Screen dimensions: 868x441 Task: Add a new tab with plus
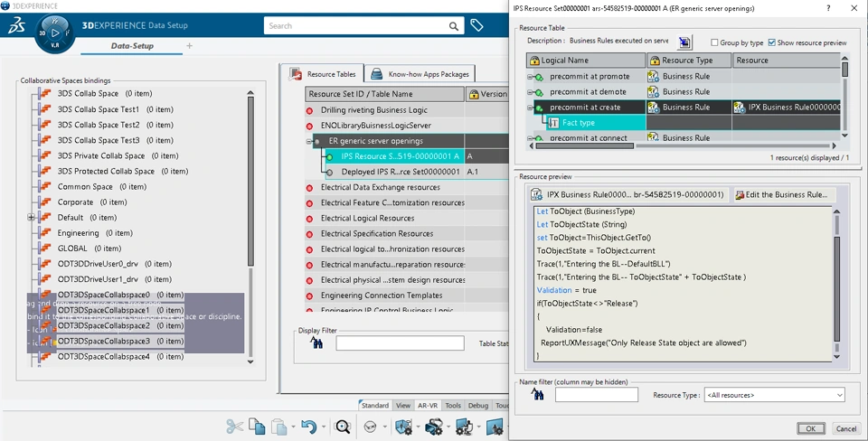pyautogui.click(x=189, y=46)
